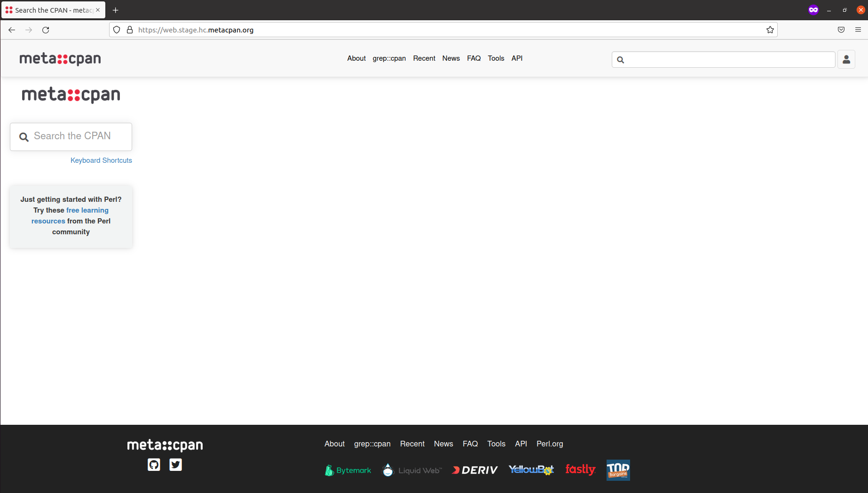The width and height of the screenshot is (868, 493).
Task: Click grep::cpan in the footer
Action: [x=372, y=444]
